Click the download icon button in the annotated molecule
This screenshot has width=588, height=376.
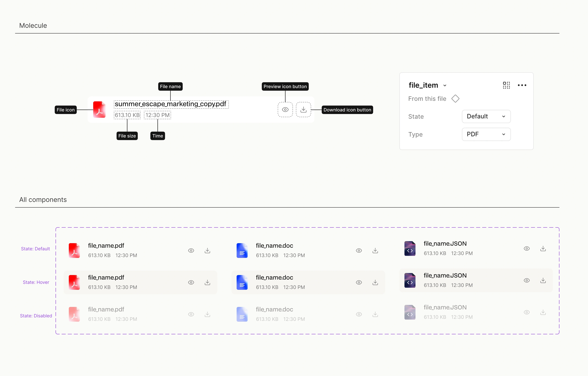(303, 110)
